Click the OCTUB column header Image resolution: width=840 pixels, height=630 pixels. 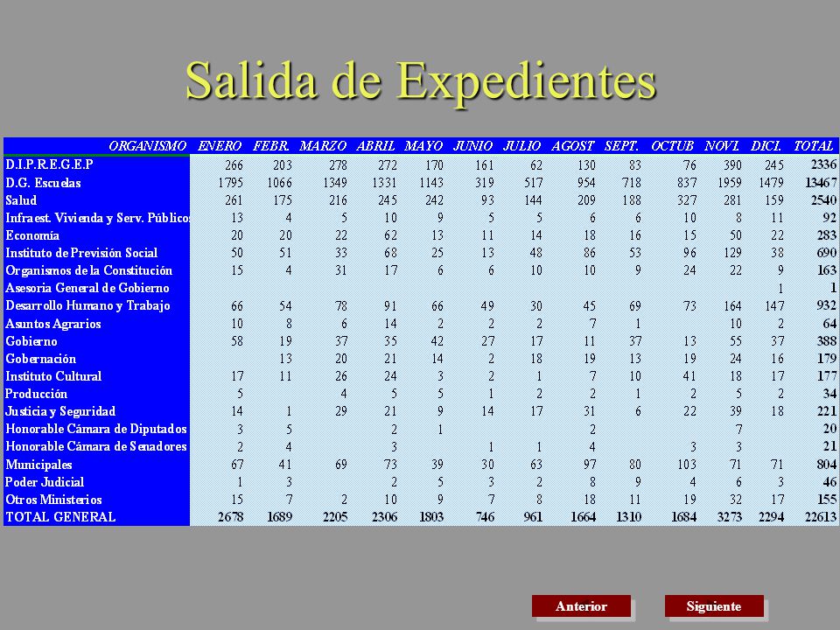(672, 146)
